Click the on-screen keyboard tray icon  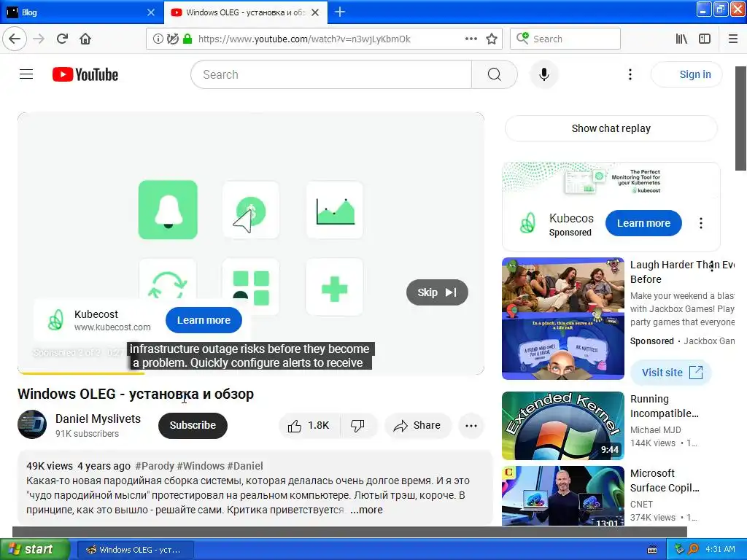[x=652, y=550]
